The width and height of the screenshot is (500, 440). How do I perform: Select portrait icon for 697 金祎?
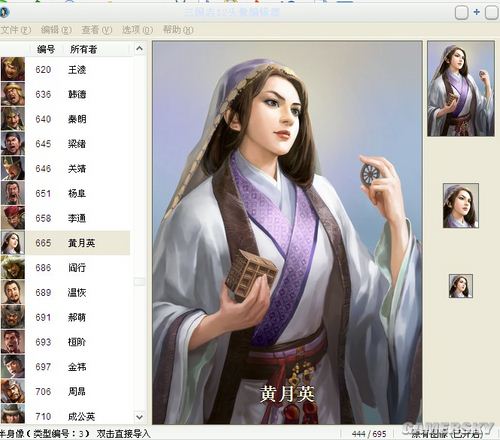coord(13,366)
